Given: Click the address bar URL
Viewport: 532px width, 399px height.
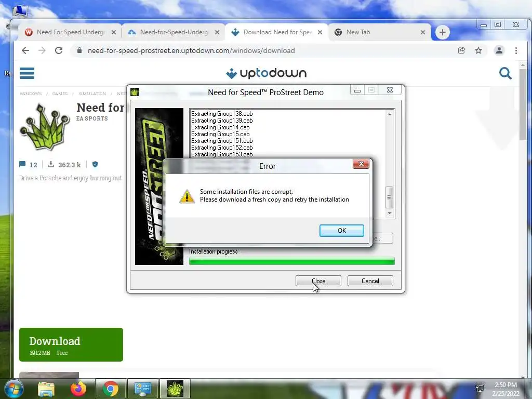Looking at the screenshot, I should pos(191,50).
